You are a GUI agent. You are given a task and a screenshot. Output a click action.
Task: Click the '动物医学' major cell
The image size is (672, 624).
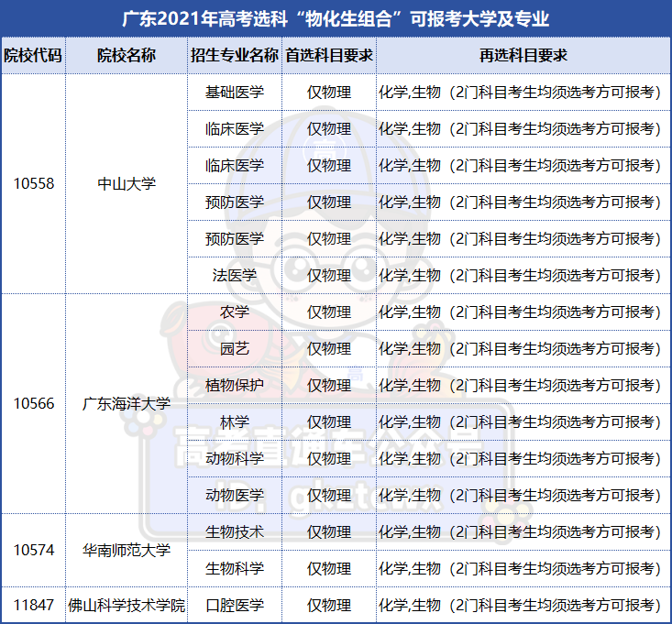coord(235,495)
